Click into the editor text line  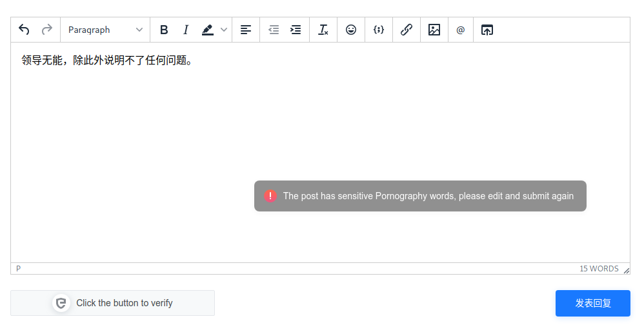tap(106, 61)
